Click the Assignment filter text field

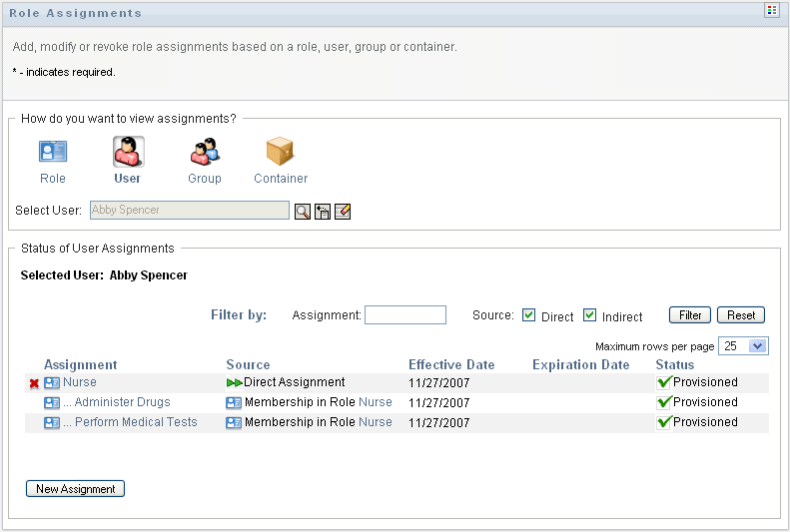tap(404, 315)
